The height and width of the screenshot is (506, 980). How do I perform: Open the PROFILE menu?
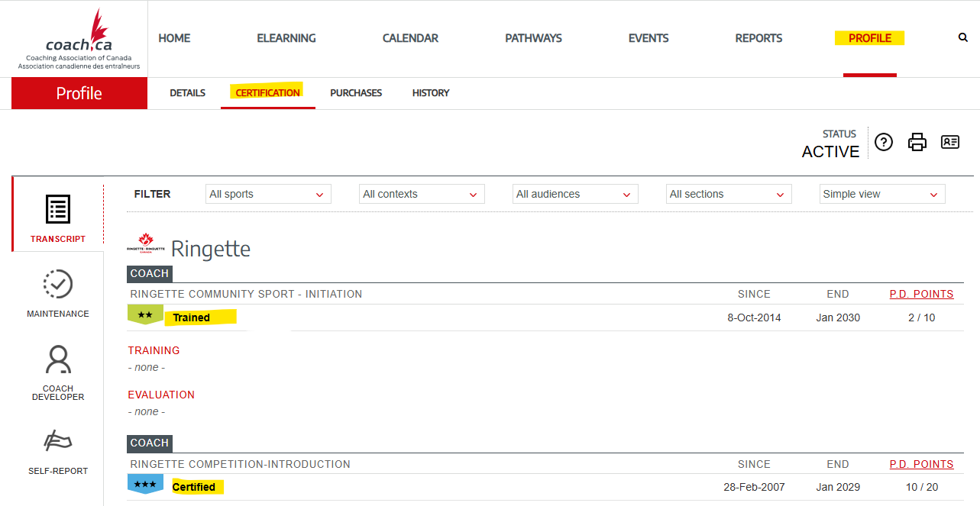click(870, 38)
